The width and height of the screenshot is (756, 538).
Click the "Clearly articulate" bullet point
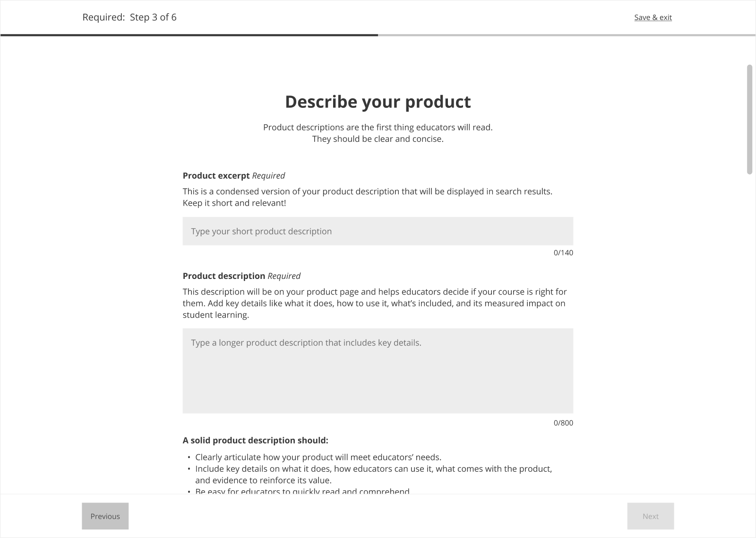click(x=318, y=457)
